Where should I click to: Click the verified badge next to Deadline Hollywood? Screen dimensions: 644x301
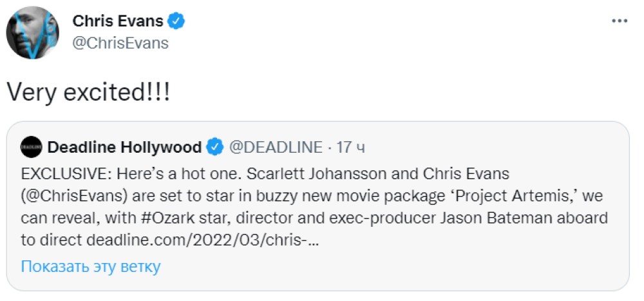(x=214, y=148)
